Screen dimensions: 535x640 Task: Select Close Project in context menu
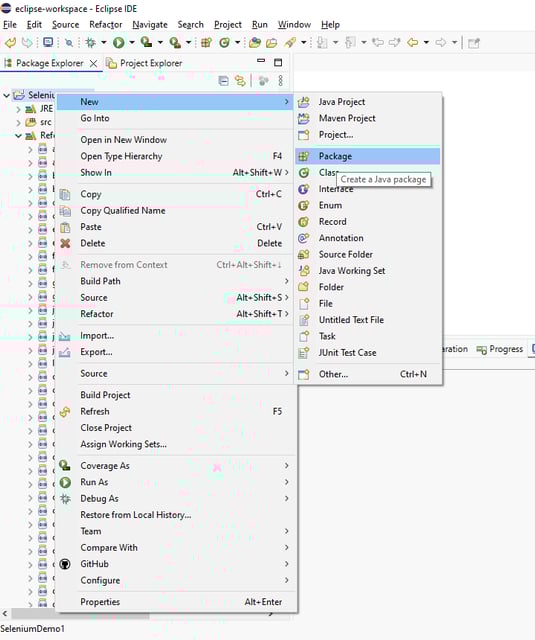pos(175,428)
